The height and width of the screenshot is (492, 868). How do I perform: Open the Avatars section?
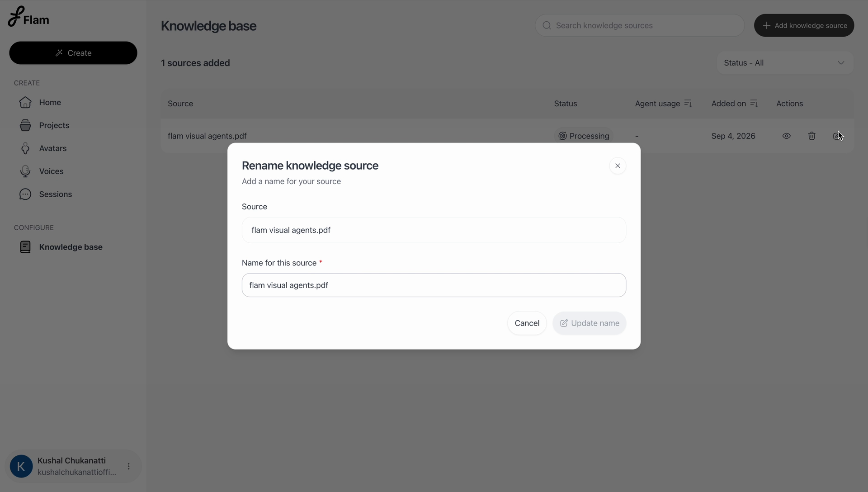coord(52,149)
